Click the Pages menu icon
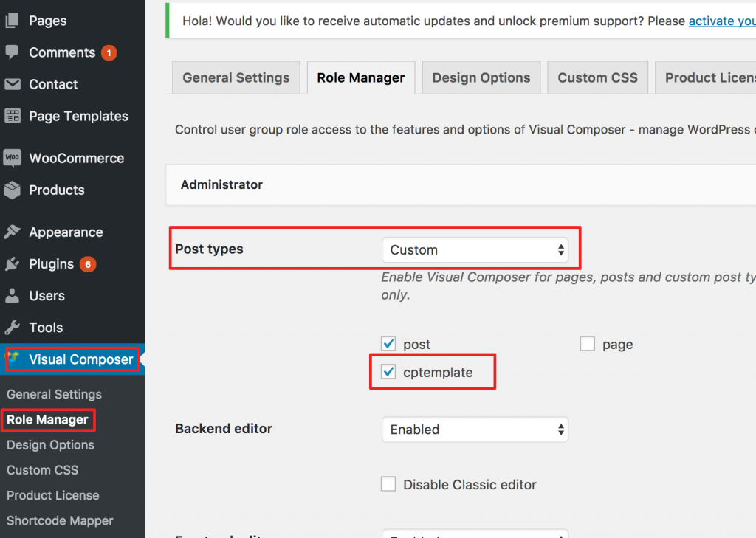 click(x=12, y=20)
